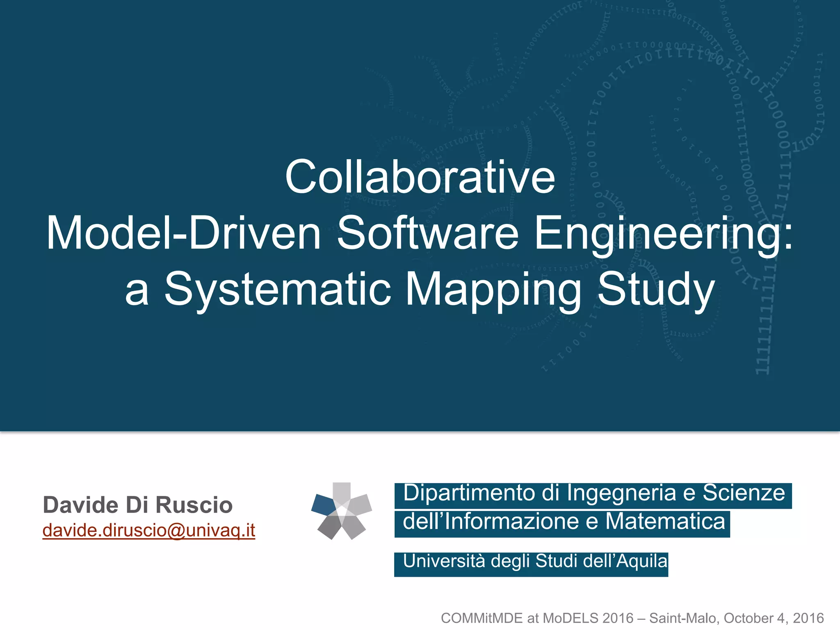Click the davide.diruscio@univaq.it email link
Image resolution: width=840 pixels, height=630 pixels.
(148, 530)
